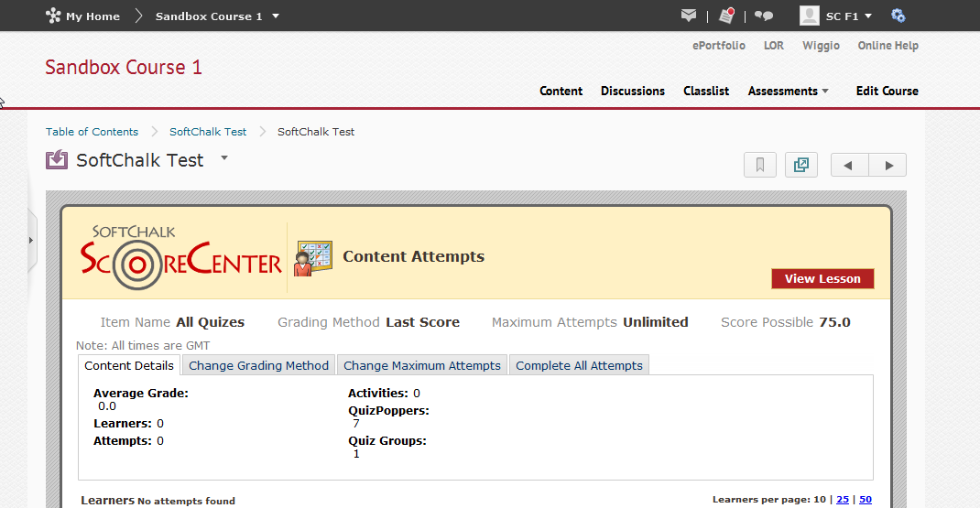Follow the Table of Contents breadcrumb link
Image resolution: width=980 pixels, height=508 pixels.
click(92, 132)
